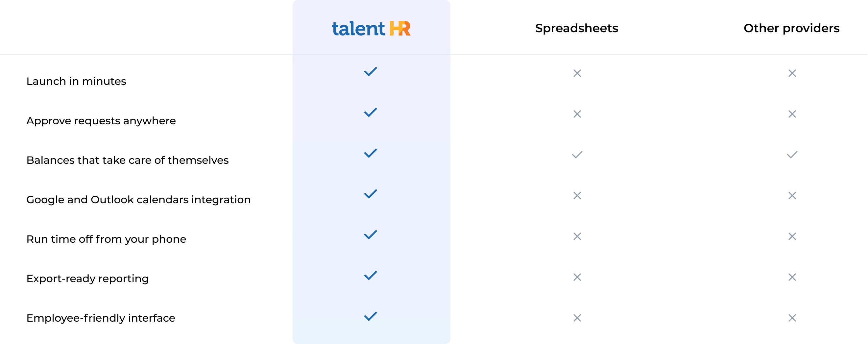868x344 pixels.
Task: Click Spreadsheets gray checkmark for Balances row
Action: [577, 155]
